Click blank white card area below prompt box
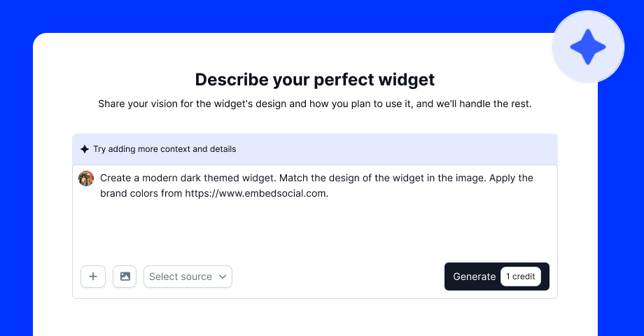This screenshot has width=644, height=336. pos(315,318)
